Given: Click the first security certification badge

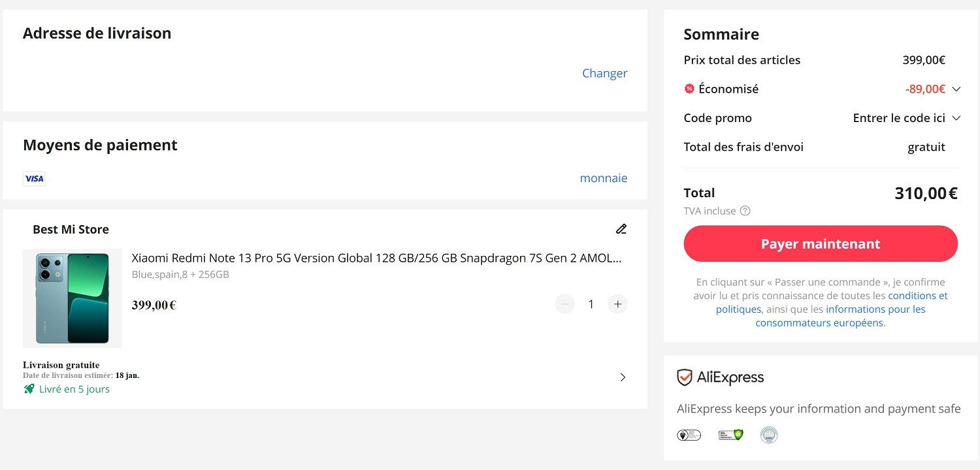Looking at the screenshot, I should tap(689, 435).
